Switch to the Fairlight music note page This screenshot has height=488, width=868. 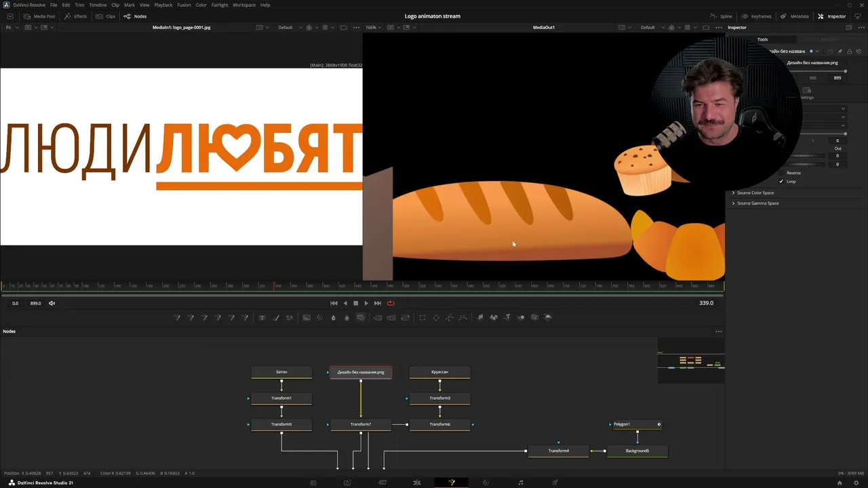pos(521,483)
